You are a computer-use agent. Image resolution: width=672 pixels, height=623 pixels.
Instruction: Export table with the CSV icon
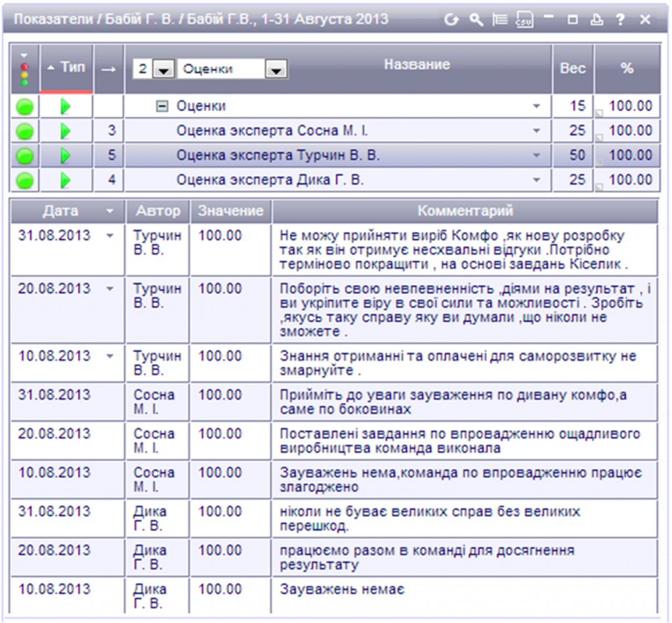[x=524, y=19]
